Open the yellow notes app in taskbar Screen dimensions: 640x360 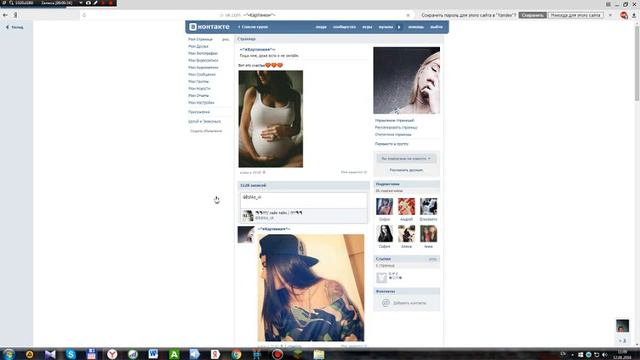(x=319, y=354)
